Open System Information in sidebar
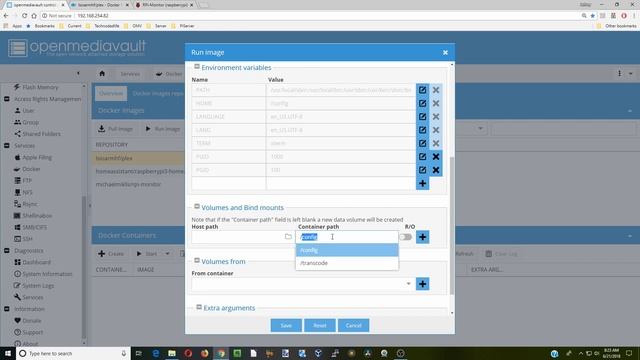 (x=47, y=274)
